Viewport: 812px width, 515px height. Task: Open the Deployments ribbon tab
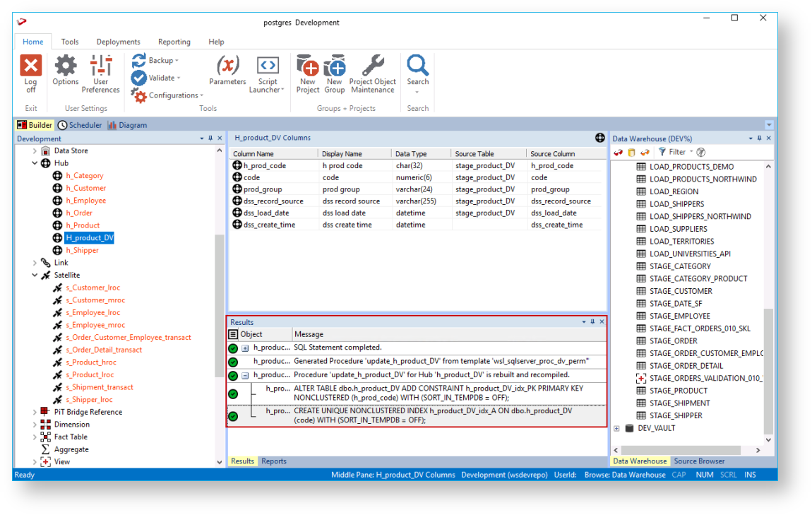click(118, 42)
